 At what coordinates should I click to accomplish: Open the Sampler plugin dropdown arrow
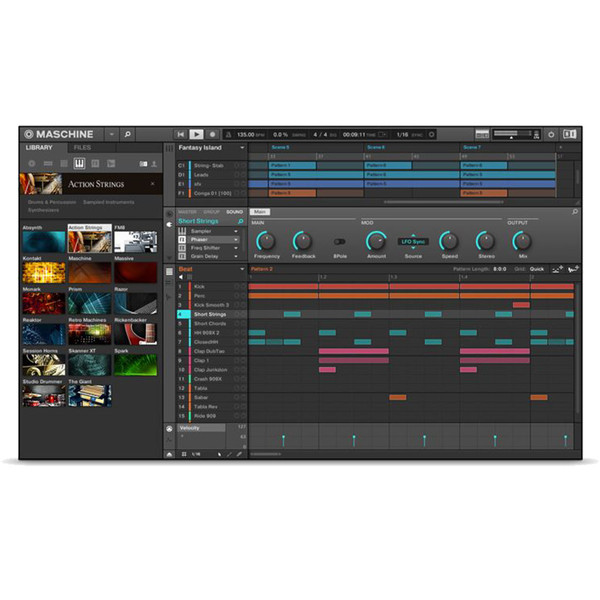pyautogui.click(x=236, y=231)
